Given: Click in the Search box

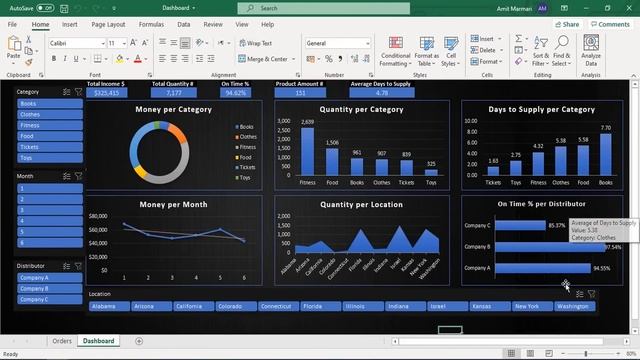Looking at the screenshot, I should (324, 8).
